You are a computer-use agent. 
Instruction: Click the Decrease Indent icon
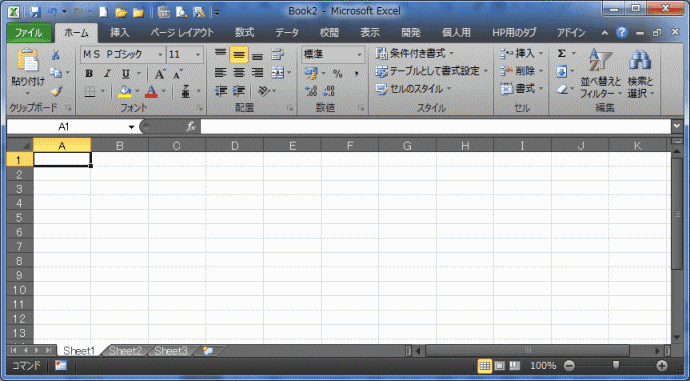[x=221, y=91]
